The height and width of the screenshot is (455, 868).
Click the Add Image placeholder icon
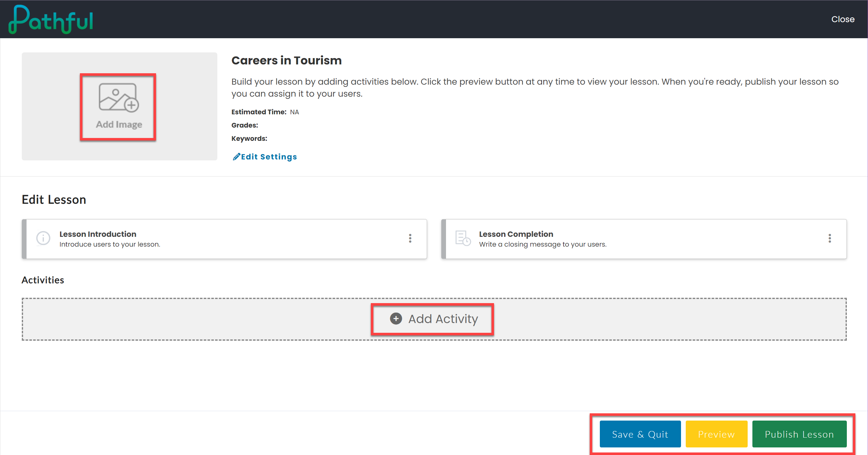[119, 97]
